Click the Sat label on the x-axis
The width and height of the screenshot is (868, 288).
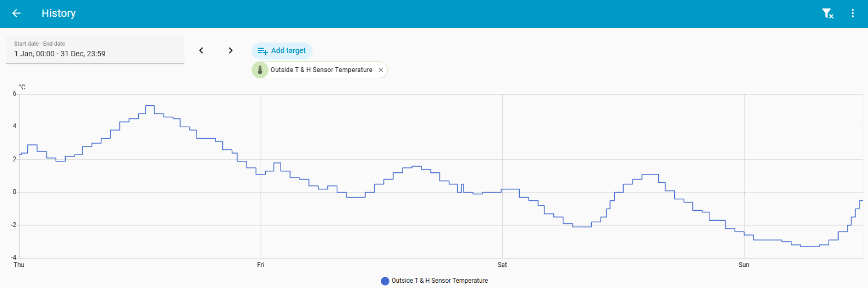click(x=502, y=265)
